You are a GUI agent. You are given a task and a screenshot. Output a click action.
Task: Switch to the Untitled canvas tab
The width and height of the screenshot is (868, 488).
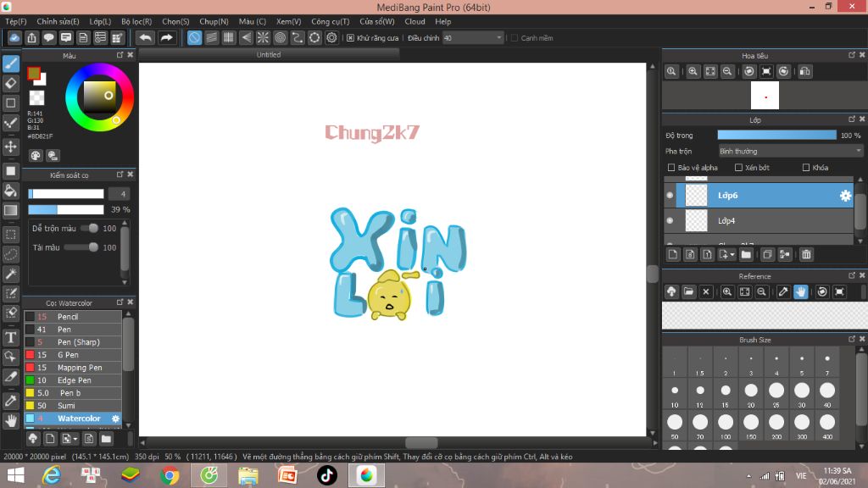pos(269,55)
